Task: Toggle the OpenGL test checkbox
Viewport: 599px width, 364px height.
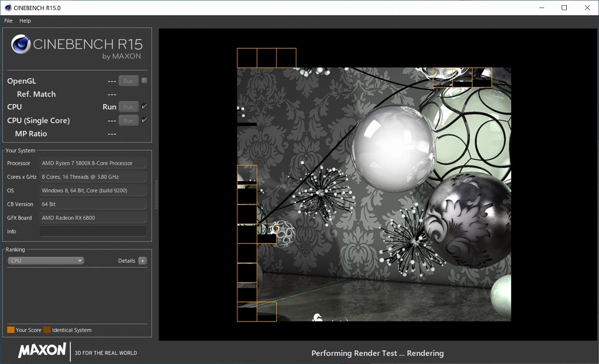Action: coord(144,81)
